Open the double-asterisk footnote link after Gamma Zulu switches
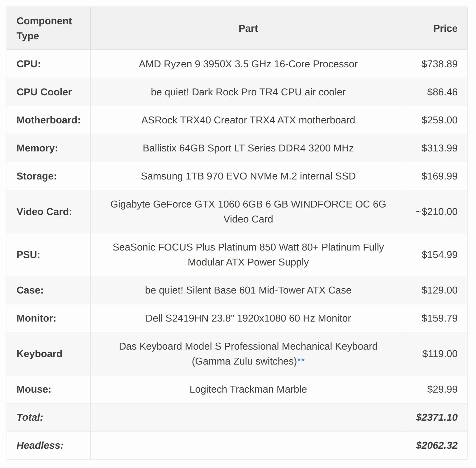The image size is (476, 468). [x=301, y=361]
